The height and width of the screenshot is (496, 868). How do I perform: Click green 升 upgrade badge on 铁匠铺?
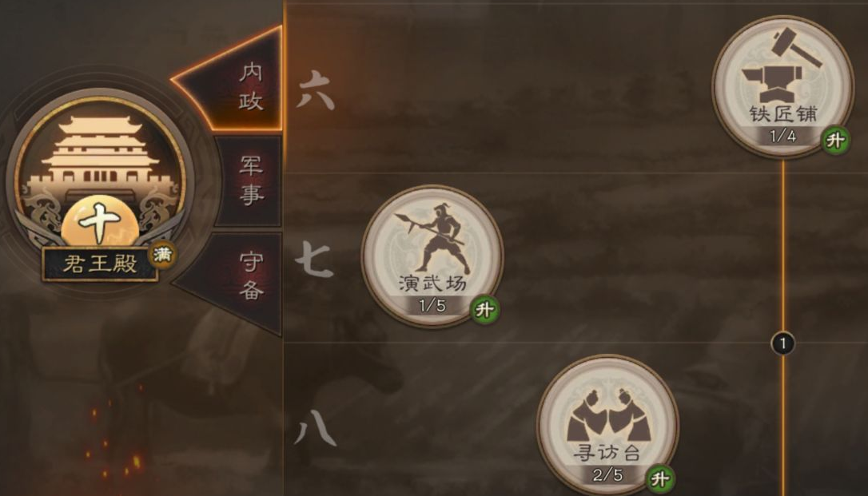834,141
